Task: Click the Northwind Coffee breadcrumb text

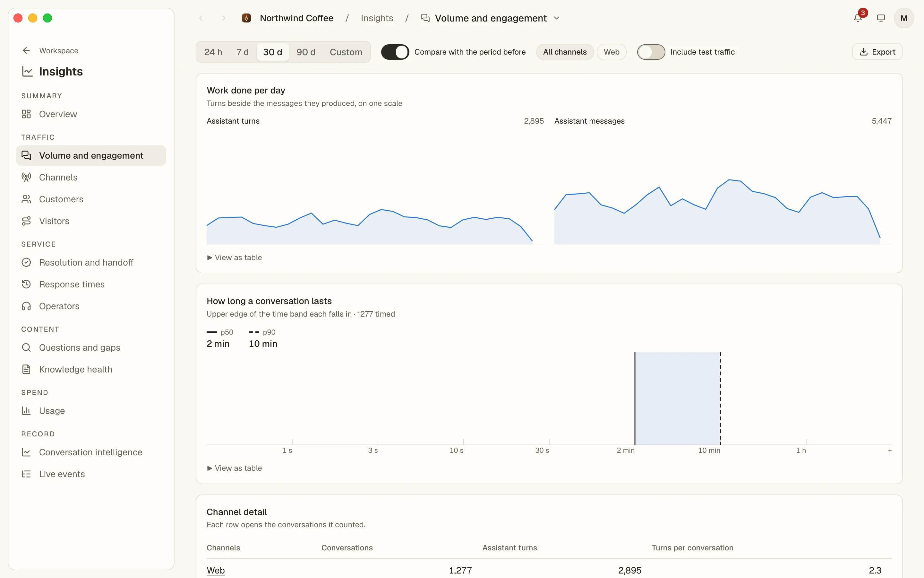Action: point(296,18)
